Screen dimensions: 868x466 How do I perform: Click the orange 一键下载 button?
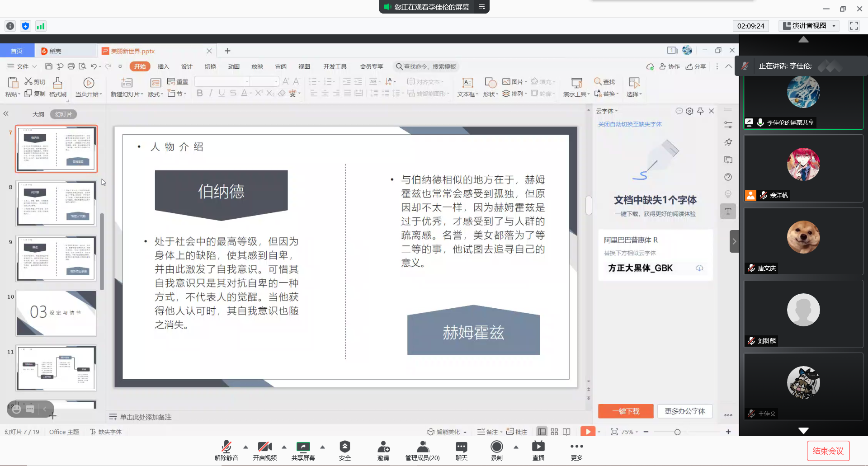tap(625, 411)
